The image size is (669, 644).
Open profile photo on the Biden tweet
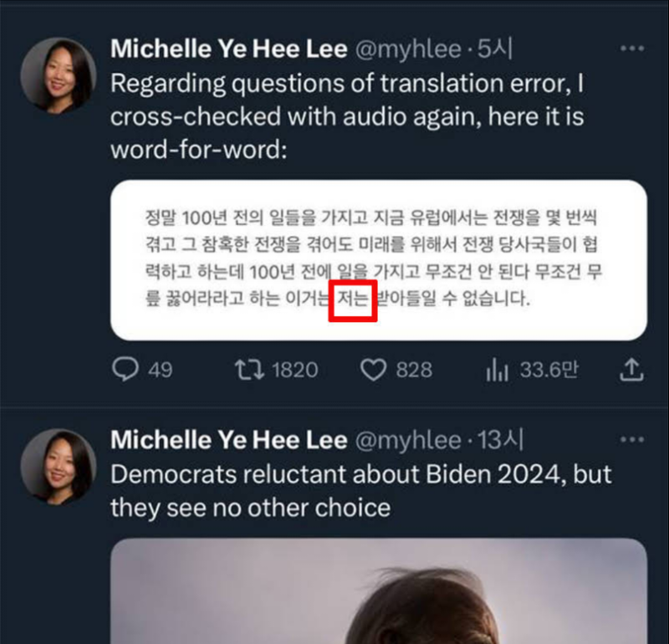tap(58, 467)
